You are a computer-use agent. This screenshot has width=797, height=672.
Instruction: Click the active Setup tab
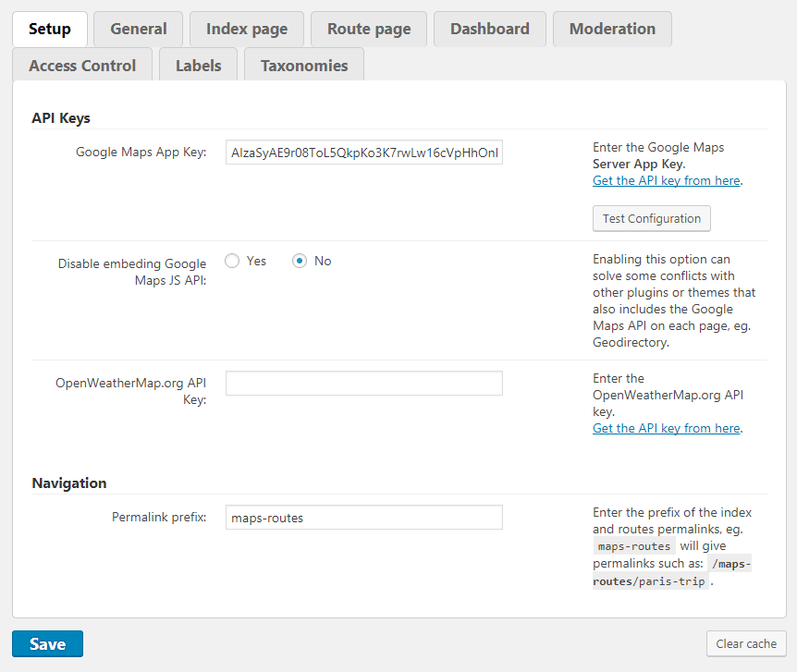(50, 29)
